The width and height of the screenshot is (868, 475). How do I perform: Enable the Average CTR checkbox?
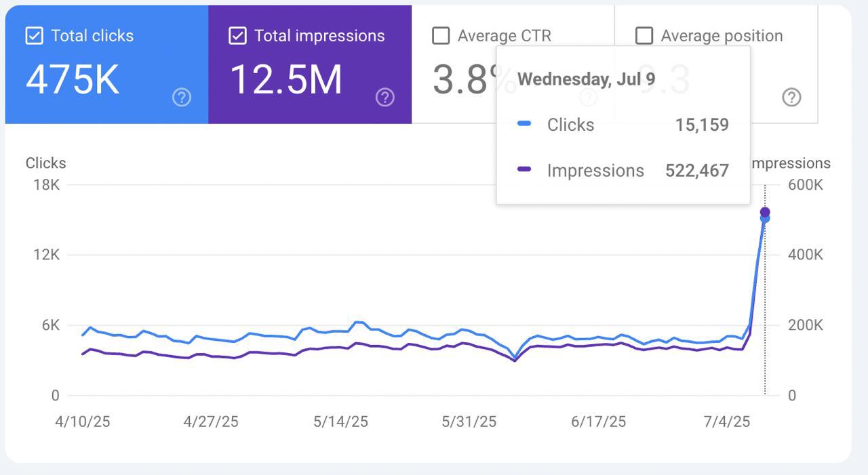[x=441, y=36]
